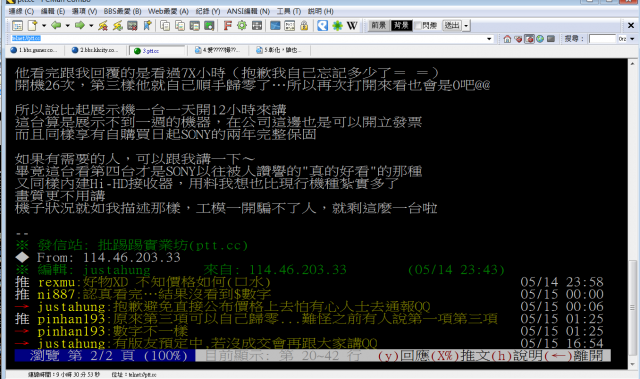Click the address bar showing telnet://ptt.cc
The image size is (640, 379).
[248, 39]
